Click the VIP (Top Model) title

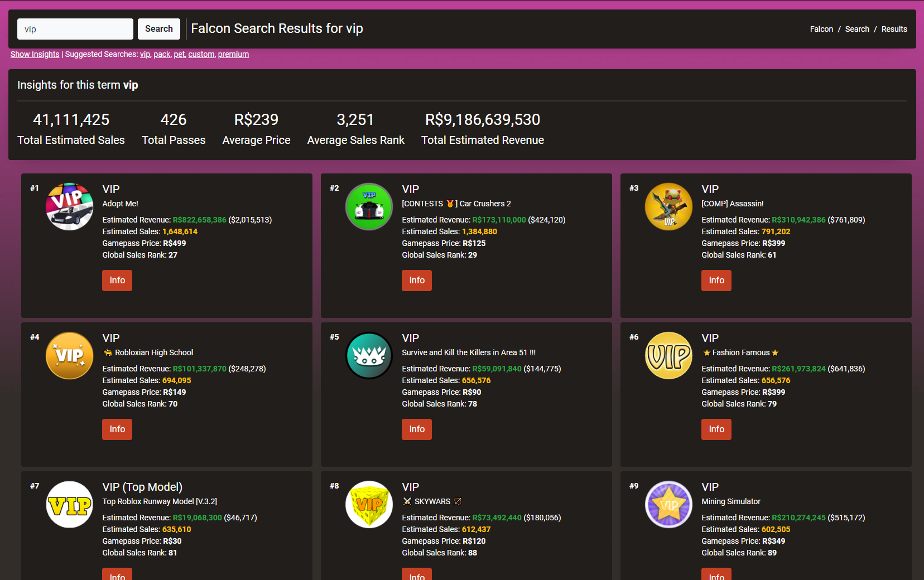[x=142, y=487]
